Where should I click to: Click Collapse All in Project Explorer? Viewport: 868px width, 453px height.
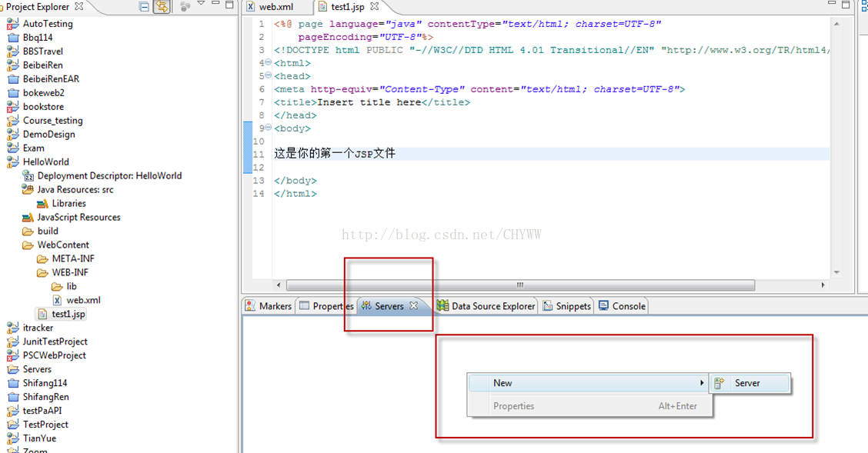coord(144,7)
